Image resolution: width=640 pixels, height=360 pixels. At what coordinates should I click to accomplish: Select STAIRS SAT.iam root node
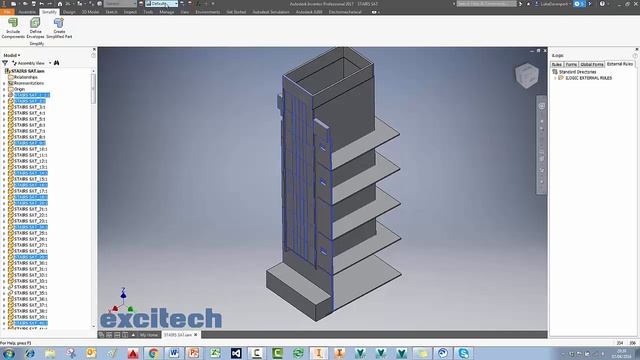coord(27,71)
